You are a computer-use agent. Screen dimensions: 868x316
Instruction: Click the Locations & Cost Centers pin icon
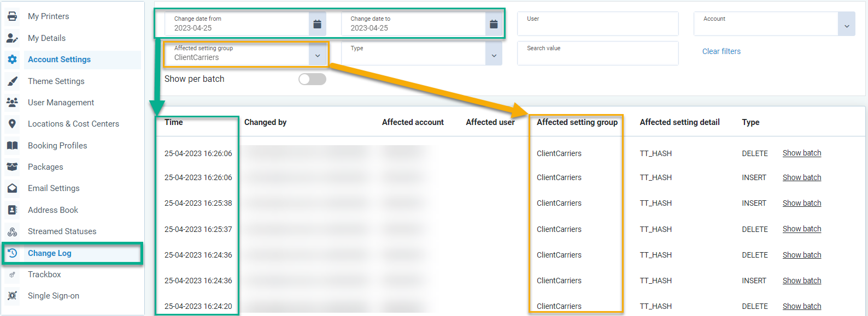pos(12,124)
